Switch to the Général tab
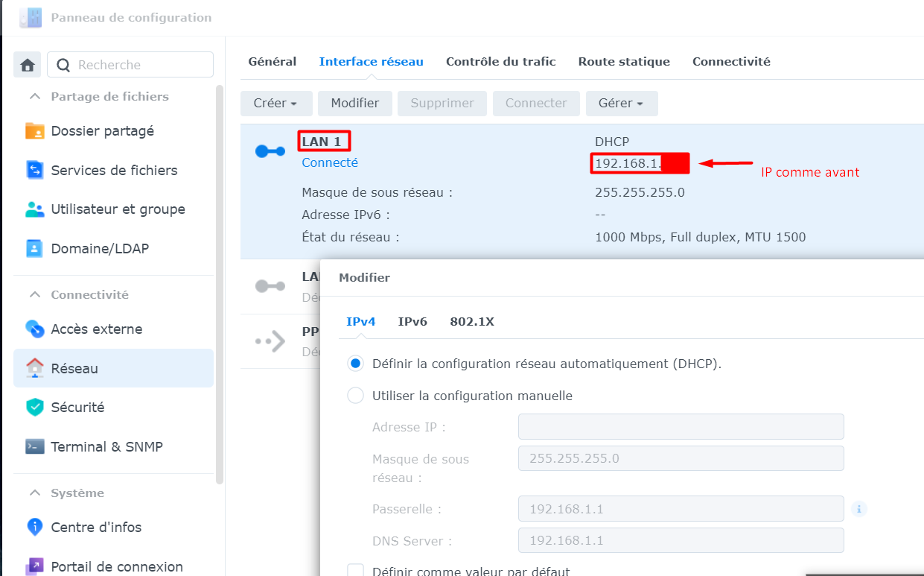Viewport: 924px width, 576px height. pyautogui.click(x=273, y=62)
